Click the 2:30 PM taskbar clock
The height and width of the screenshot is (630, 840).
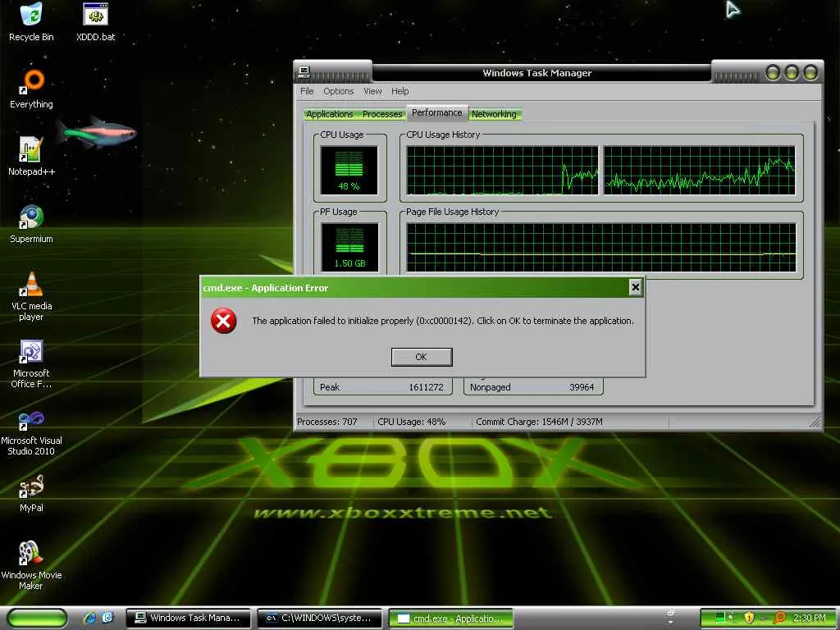tap(810, 618)
